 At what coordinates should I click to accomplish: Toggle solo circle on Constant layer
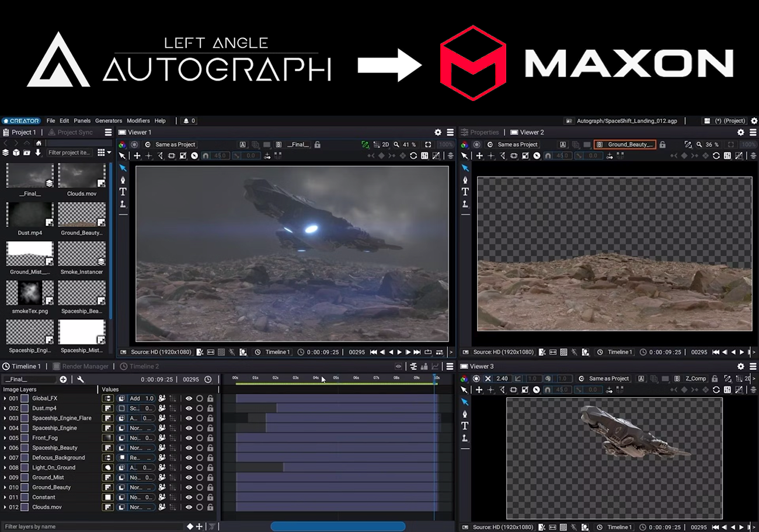200,498
